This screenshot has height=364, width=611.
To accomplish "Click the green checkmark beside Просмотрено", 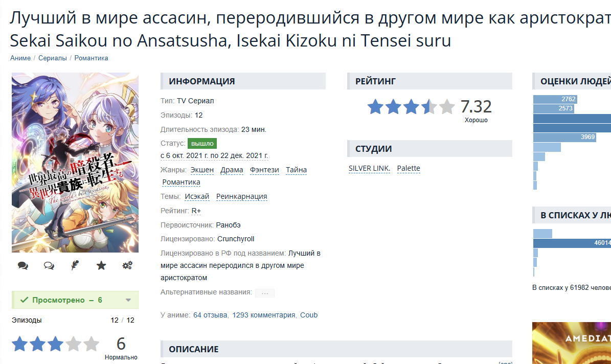I will (x=24, y=300).
